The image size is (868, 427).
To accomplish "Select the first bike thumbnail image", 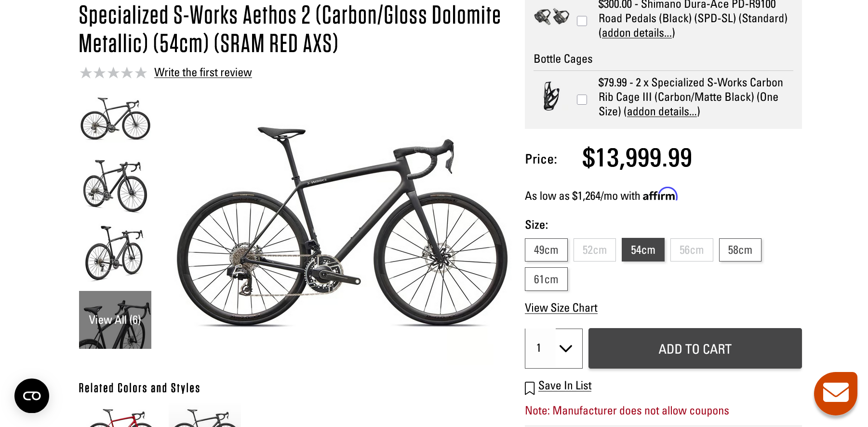I will tap(115, 119).
